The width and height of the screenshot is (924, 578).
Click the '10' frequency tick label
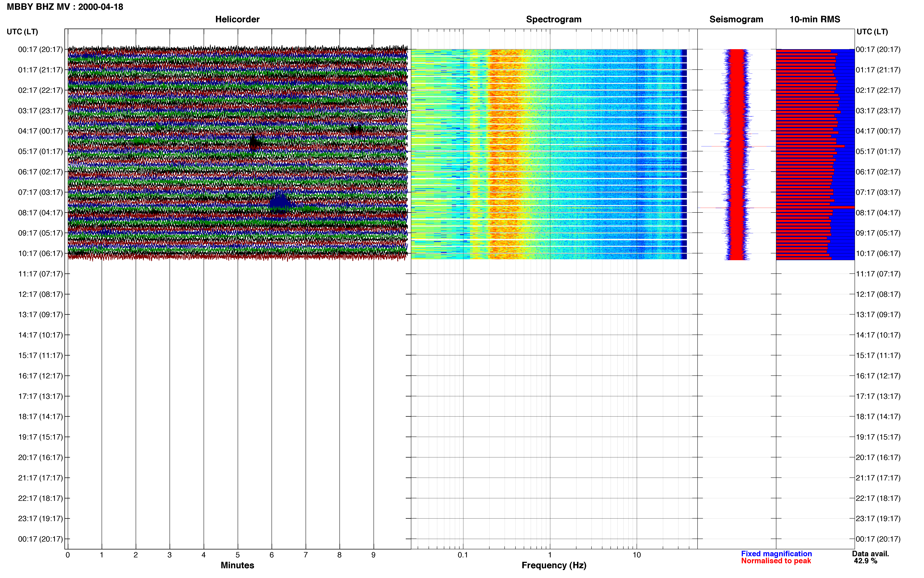pos(637,555)
